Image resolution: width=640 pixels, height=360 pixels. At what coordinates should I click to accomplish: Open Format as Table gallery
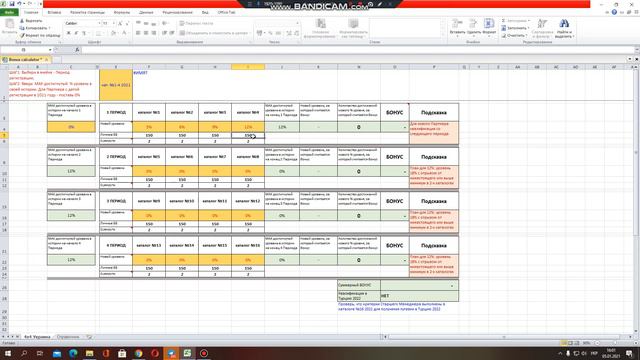[353, 28]
